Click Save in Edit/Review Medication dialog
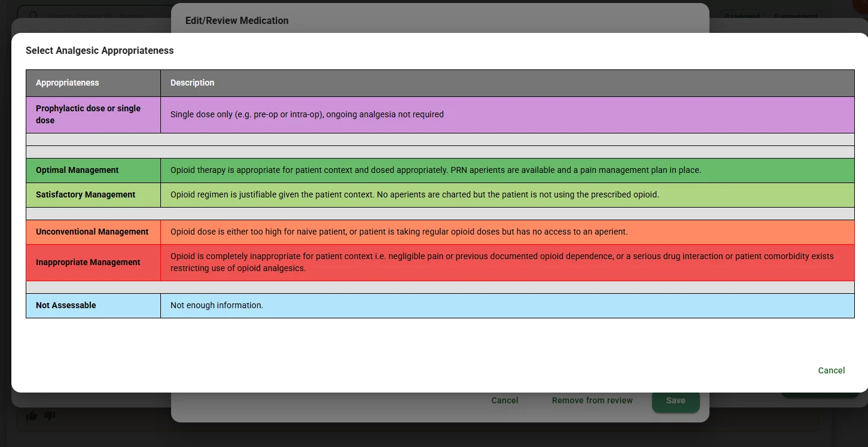The width and height of the screenshot is (868, 447). click(x=675, y=400)
